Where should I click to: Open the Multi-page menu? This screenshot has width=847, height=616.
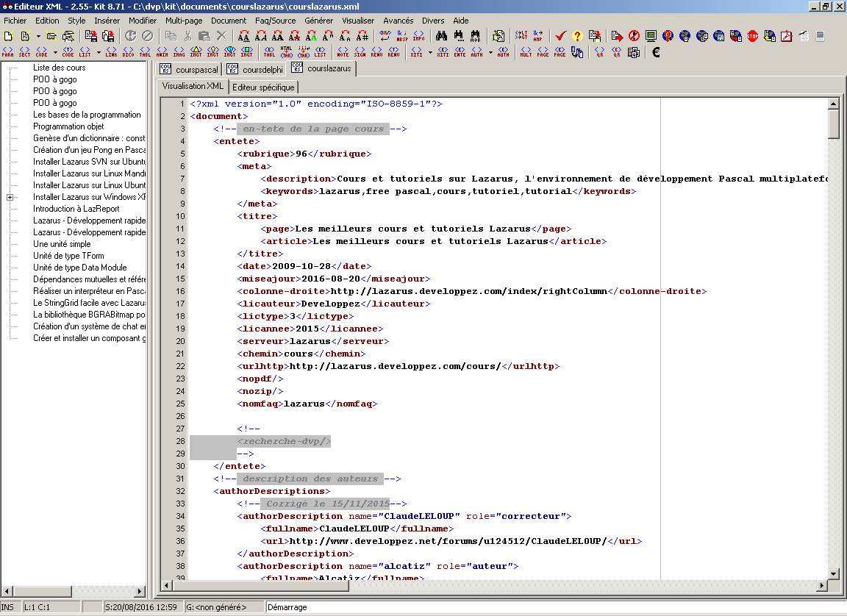(185, 21)
